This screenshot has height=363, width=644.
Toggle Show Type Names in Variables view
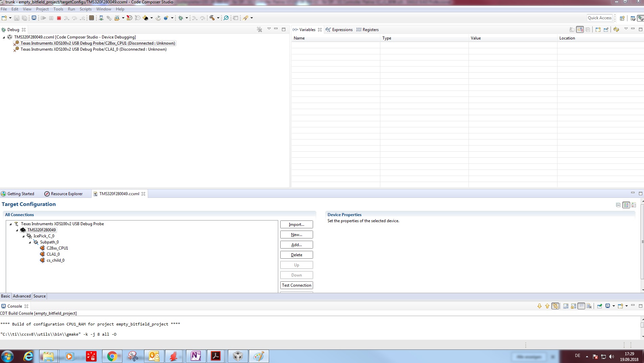(x=572, y=30)
